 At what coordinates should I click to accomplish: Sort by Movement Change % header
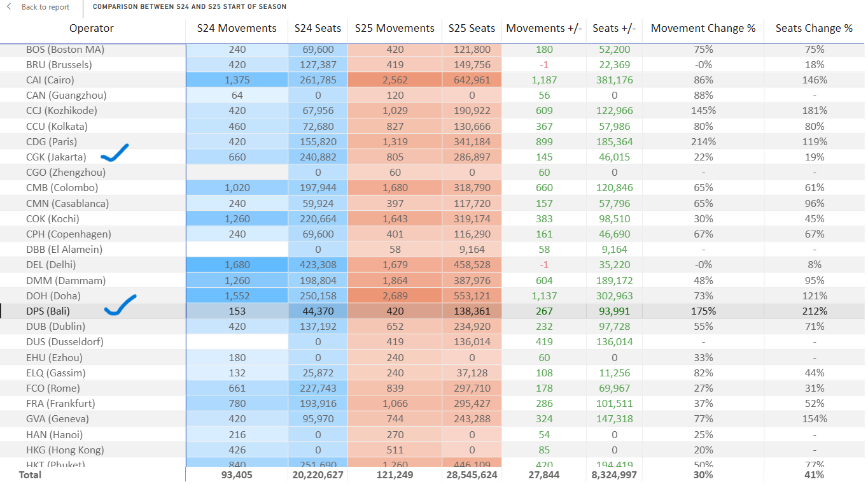pos(703,28)
